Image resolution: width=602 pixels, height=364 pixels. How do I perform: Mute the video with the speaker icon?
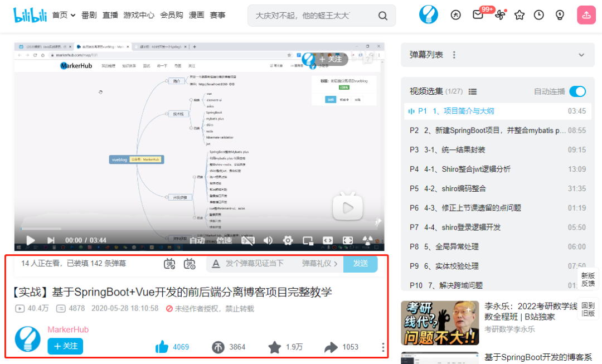point(268,240)
